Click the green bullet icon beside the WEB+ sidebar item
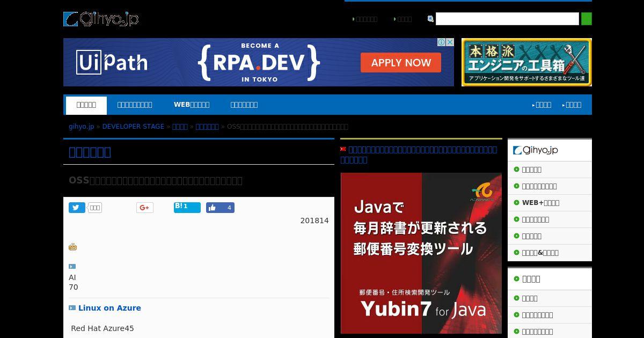Viewport: 644px width, 338px height. pos(516,203)
